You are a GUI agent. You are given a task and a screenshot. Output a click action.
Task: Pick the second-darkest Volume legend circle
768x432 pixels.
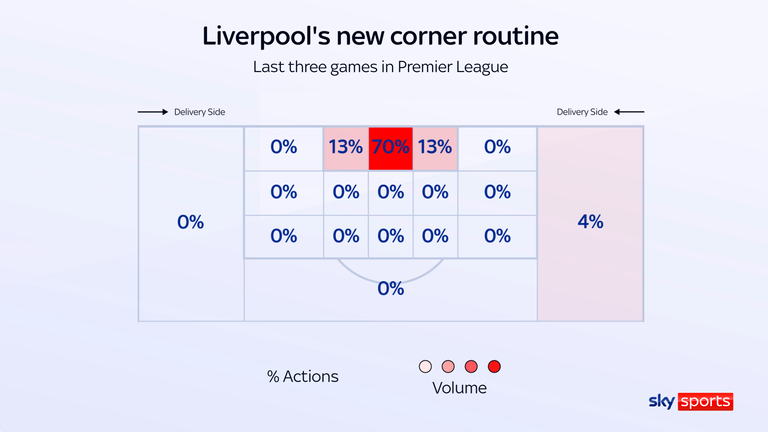click(x=471, y=366)
